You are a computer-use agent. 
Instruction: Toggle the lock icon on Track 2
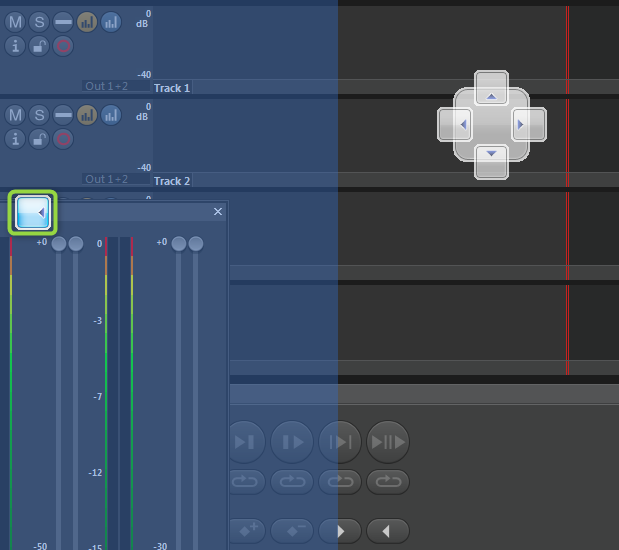point(39,139)
